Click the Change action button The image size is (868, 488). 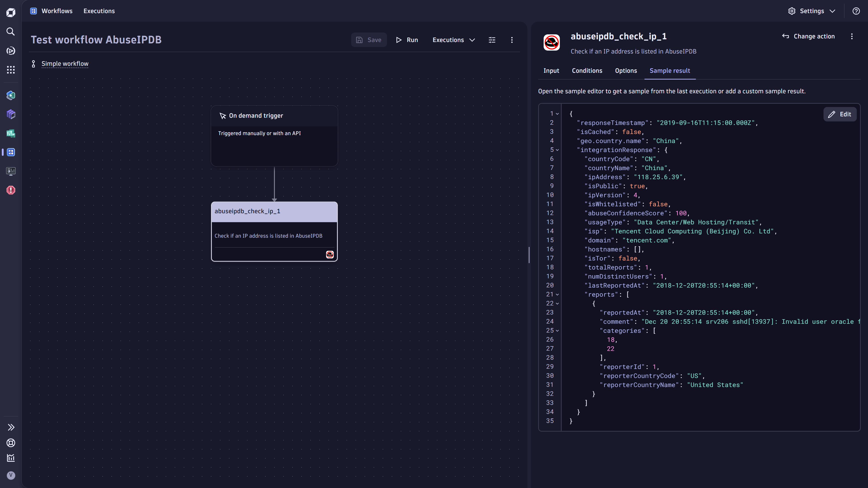(x=808, y=36)
